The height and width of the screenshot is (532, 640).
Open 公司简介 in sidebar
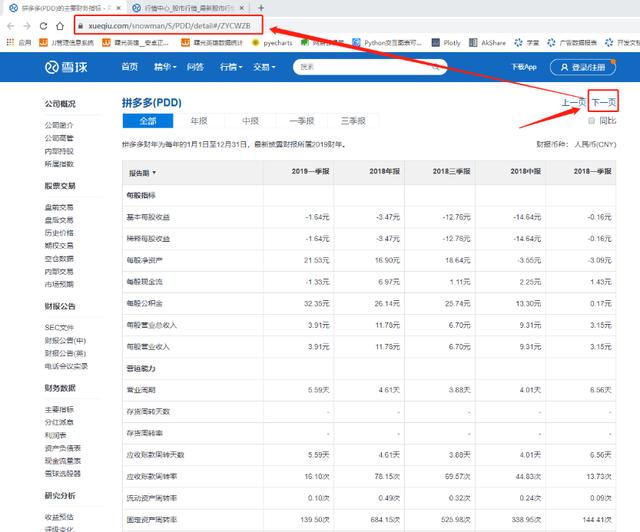(59, 125)
